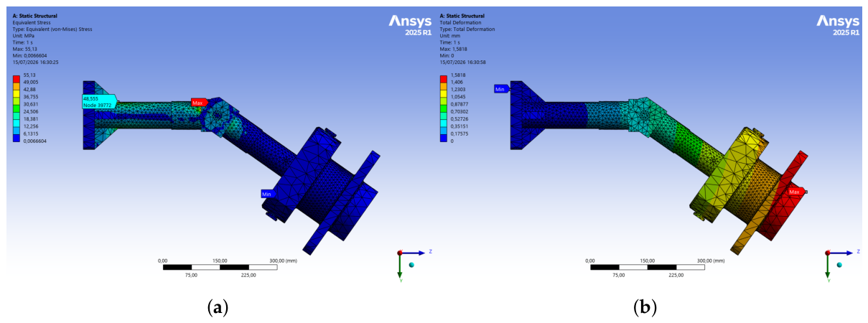The image size is (868, 323).
Task: Click the Z axis arrow of the left triad
Action: pos(419,253)
